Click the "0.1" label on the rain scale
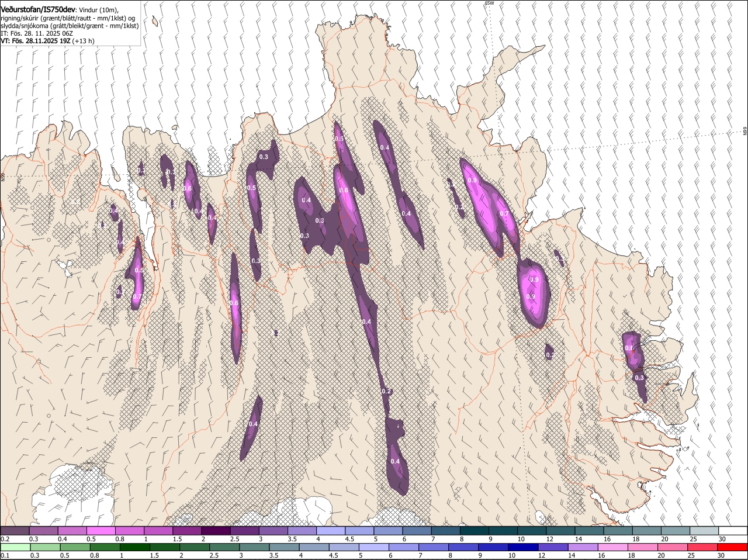 pyautogui.click(x=5, y=555)
